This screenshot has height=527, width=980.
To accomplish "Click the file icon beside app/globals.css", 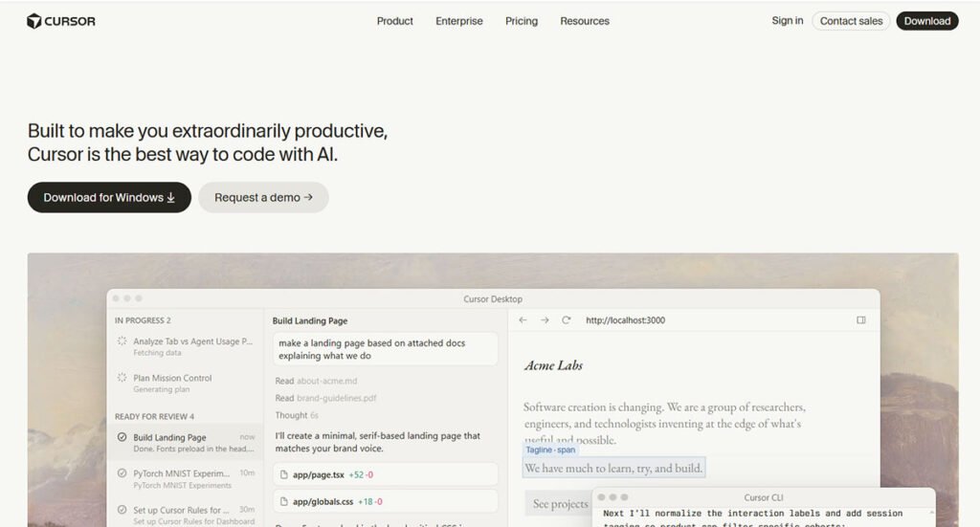I will coord(283,501).
